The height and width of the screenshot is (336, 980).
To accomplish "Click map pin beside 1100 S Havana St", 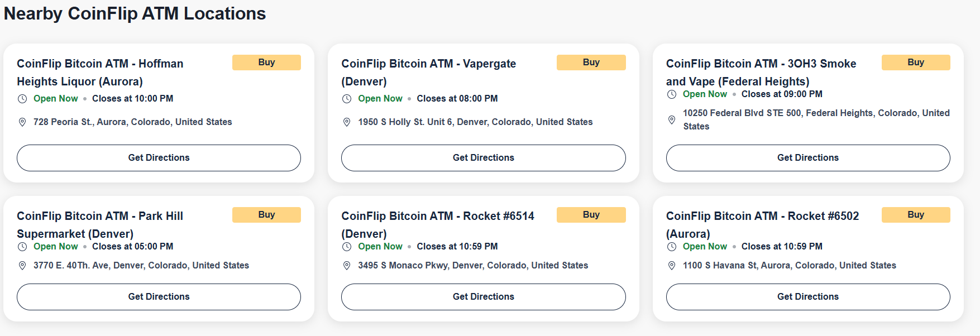I will 672,266.
